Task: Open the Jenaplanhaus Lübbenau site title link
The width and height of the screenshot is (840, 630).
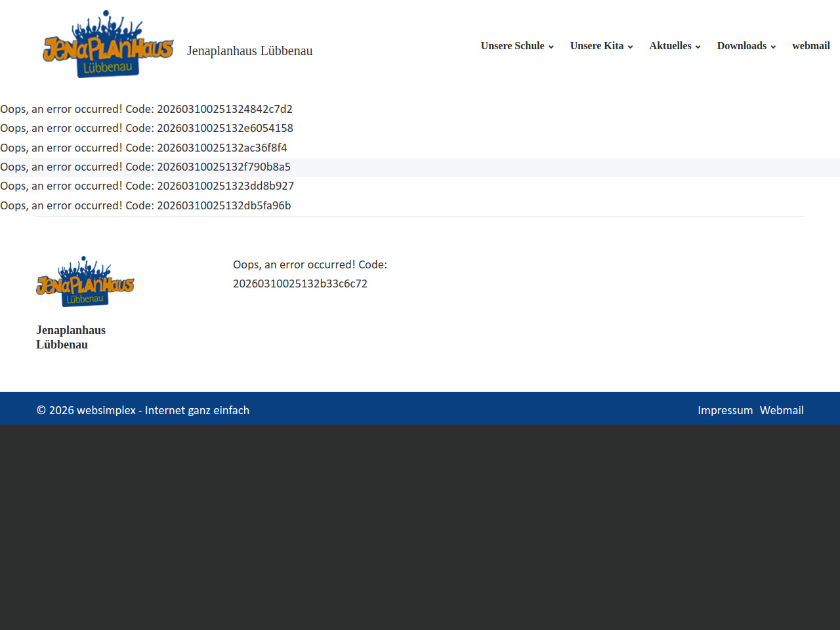Action: 249,51
